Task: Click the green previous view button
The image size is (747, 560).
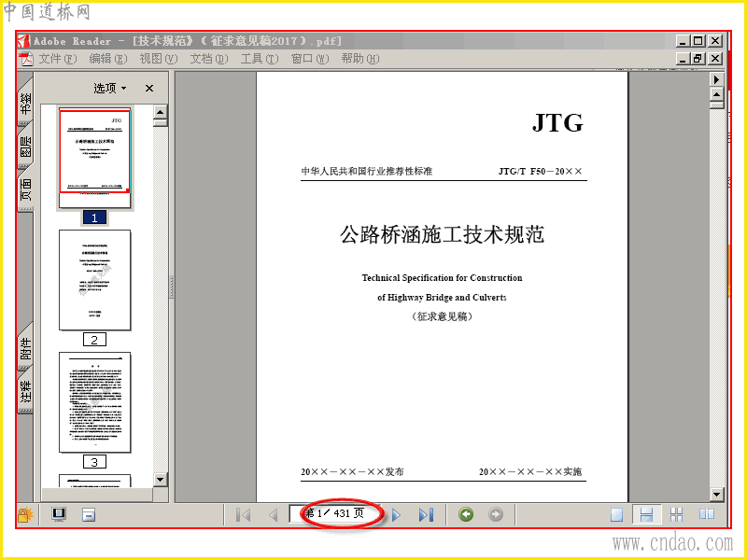Action: click(x=466, y=514)
